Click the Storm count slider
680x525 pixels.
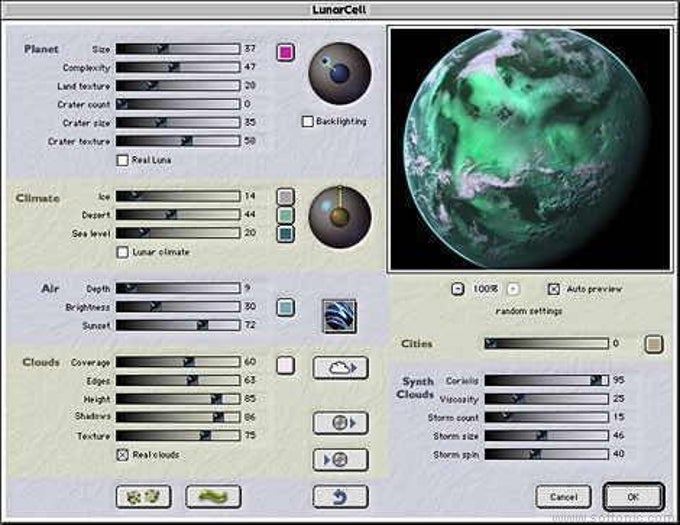pyautogui.click(x=546, y=417)
